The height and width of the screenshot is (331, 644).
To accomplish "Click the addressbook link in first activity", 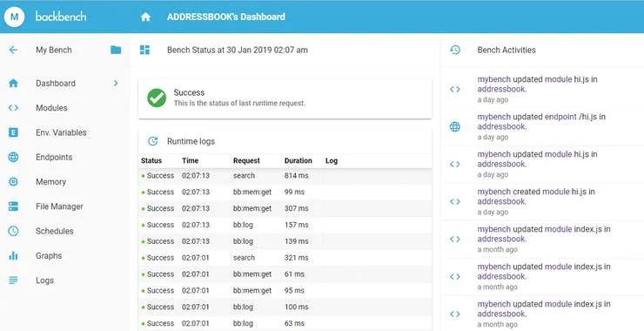I will 502,89.
